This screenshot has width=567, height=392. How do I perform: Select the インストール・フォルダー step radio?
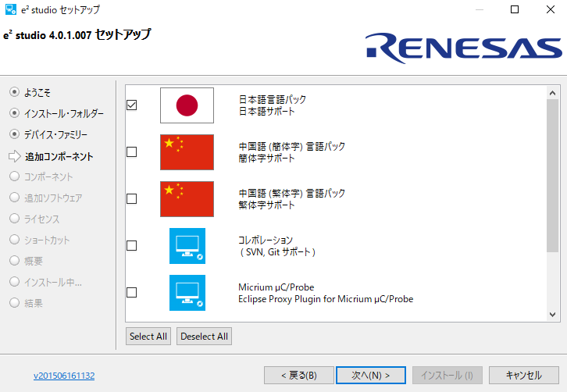coord(14,113)
